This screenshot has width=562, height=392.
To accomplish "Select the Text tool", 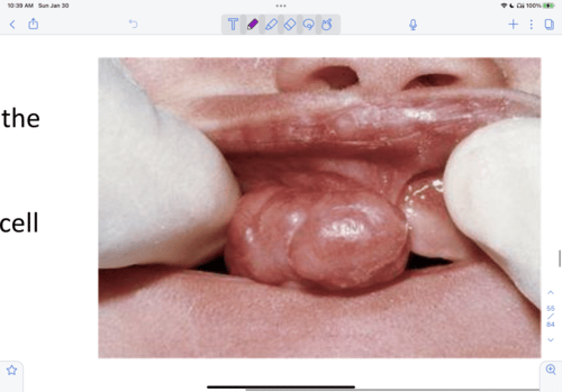I will click(233, 25).
